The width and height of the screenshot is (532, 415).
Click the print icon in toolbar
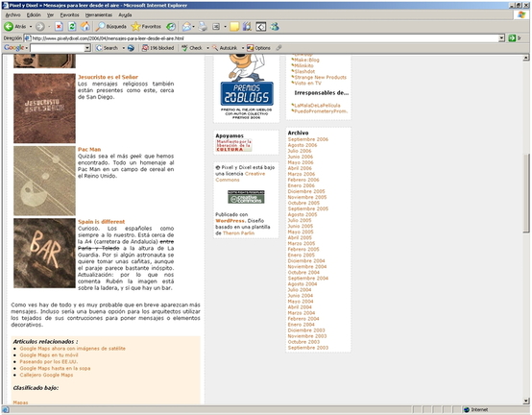[x=203, y=27]
